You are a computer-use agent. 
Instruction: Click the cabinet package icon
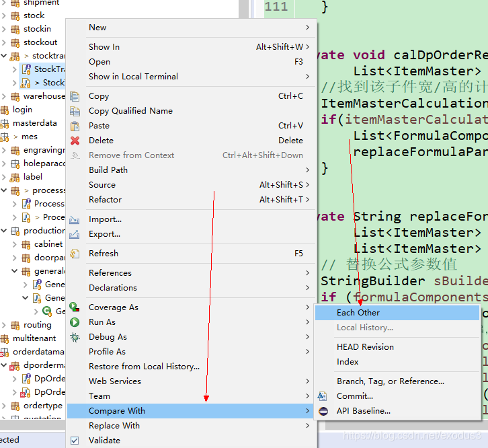pyautogui.click(x=26, y=245)
